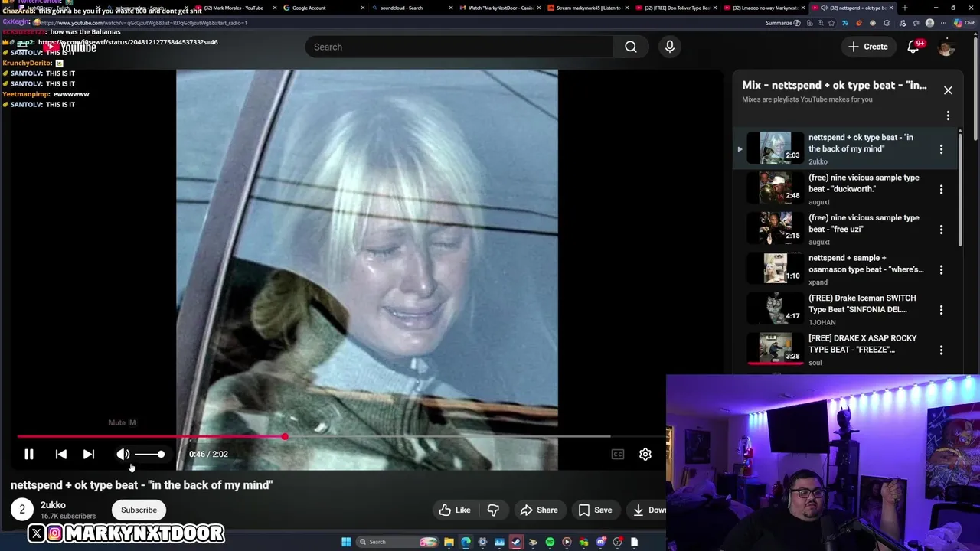Screen dimensions: 980x551
Task: Pause the YouTube video
Action: pos(29,454)
